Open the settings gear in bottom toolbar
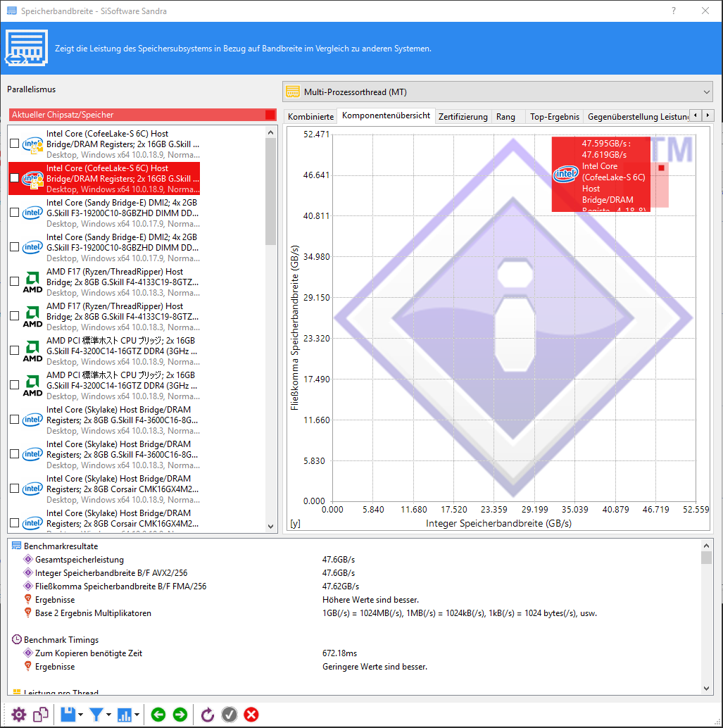The image size is (723, 728). point(18,715)
